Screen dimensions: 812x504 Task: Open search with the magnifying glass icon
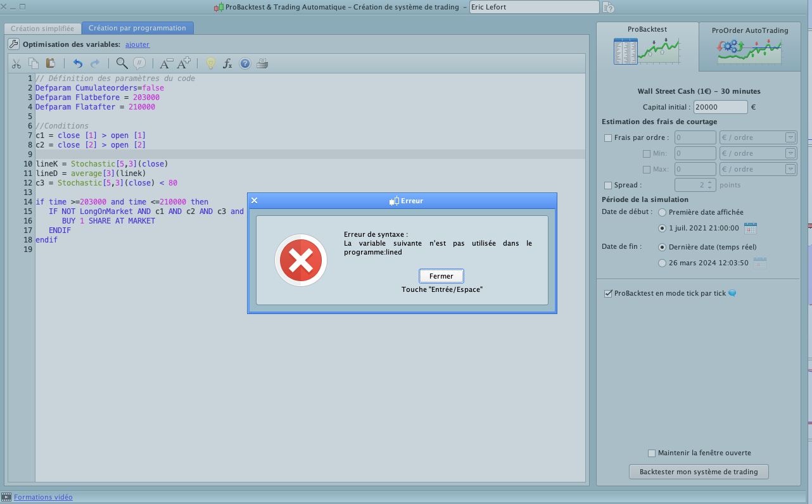point(122,63)
